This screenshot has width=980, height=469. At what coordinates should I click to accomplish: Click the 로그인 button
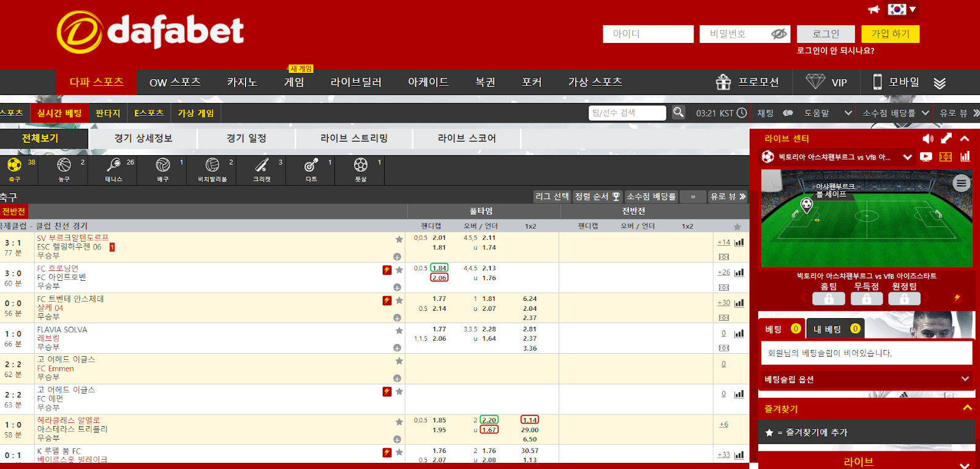point(826,34)
